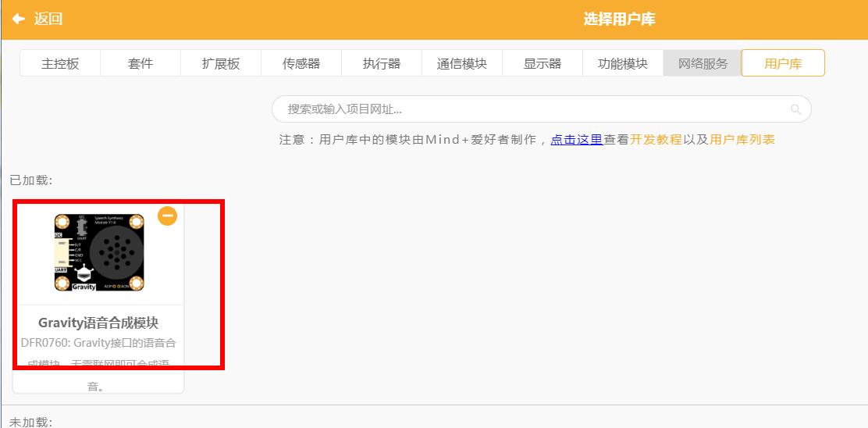Image resolution: width=868 pixels, height=428 pixels.
Task: Switch to the 执行器 tab
Action: 382,63
